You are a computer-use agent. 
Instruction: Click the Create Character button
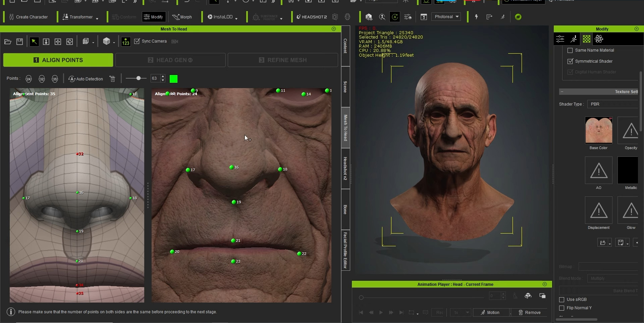coord(29,17)
